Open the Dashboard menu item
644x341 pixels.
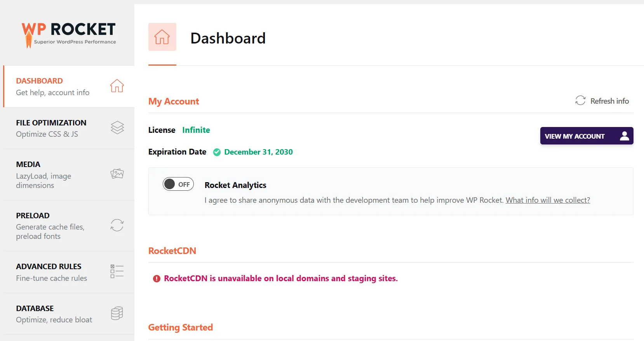pyautogui.click(x=69, y=87)
